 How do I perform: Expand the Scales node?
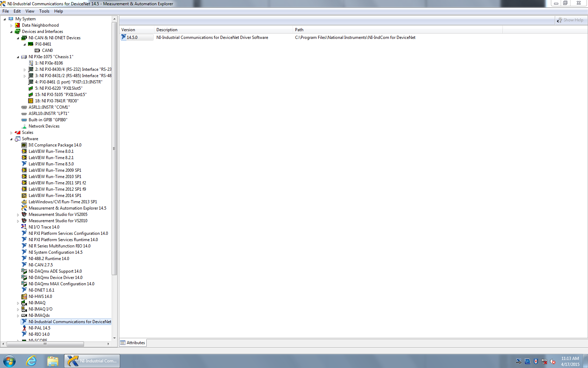pos(11,133)
